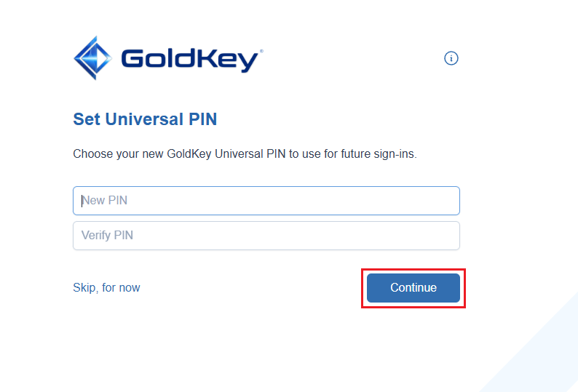Focus the New PIN input field

[266, 201]
